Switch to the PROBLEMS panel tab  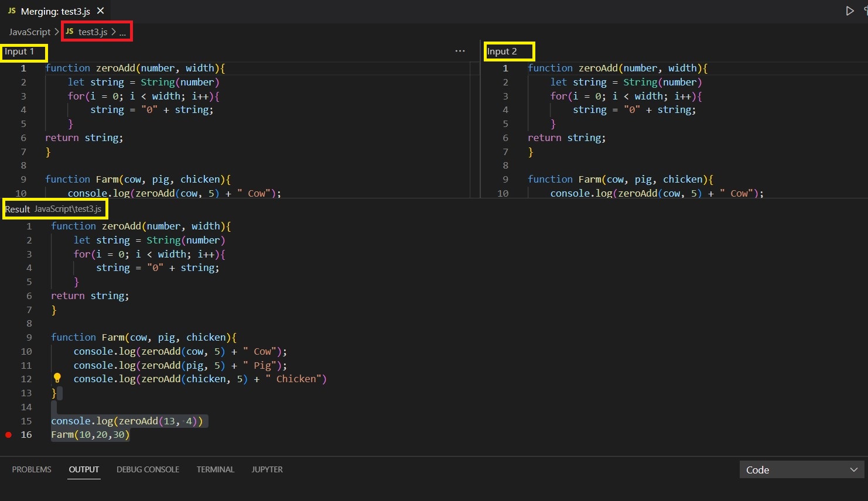pyautogui.click(x=32, y=469)
